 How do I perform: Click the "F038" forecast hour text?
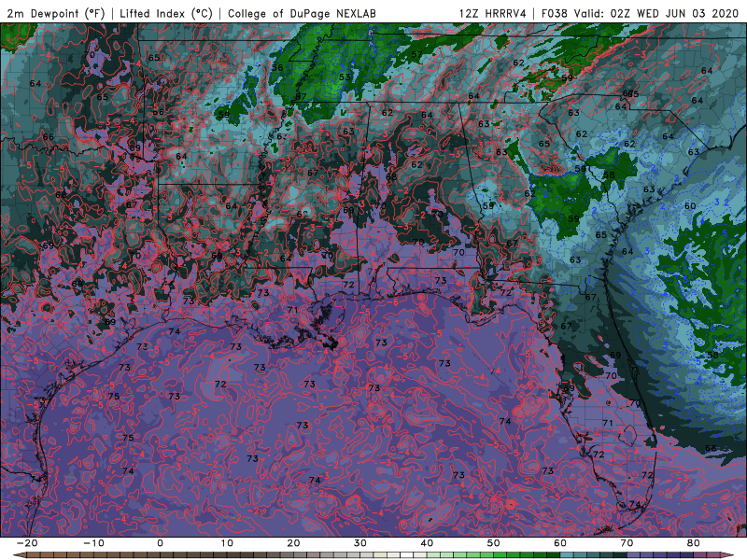[555, 13]
